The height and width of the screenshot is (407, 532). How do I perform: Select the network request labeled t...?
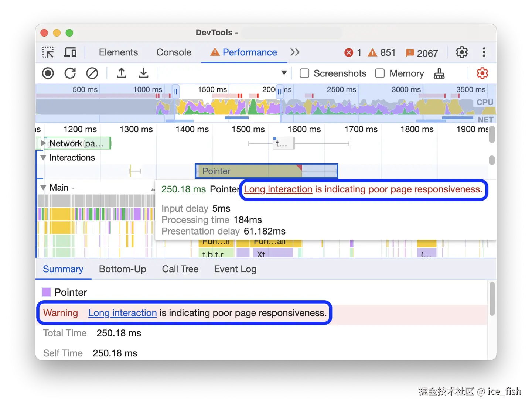coord(283,143)
